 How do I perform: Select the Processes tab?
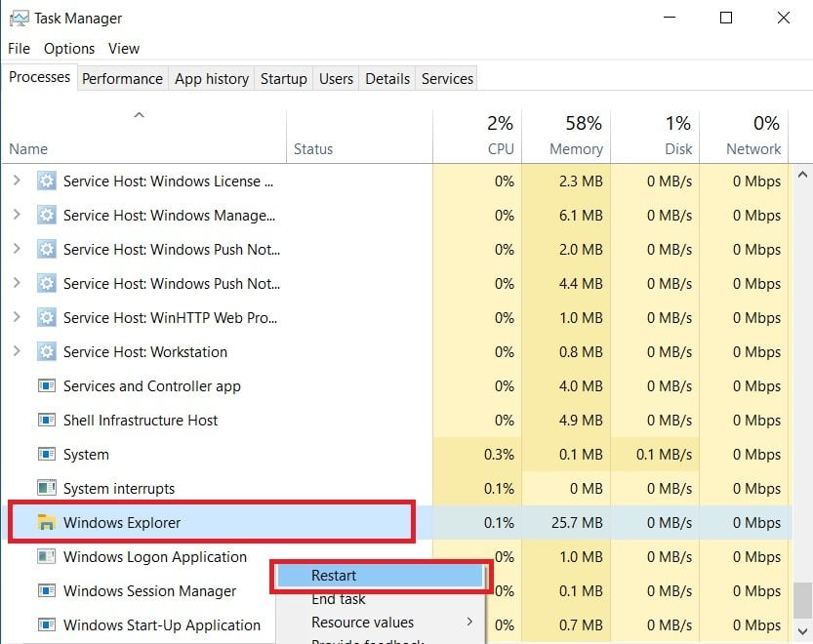(x=39, y=77)
